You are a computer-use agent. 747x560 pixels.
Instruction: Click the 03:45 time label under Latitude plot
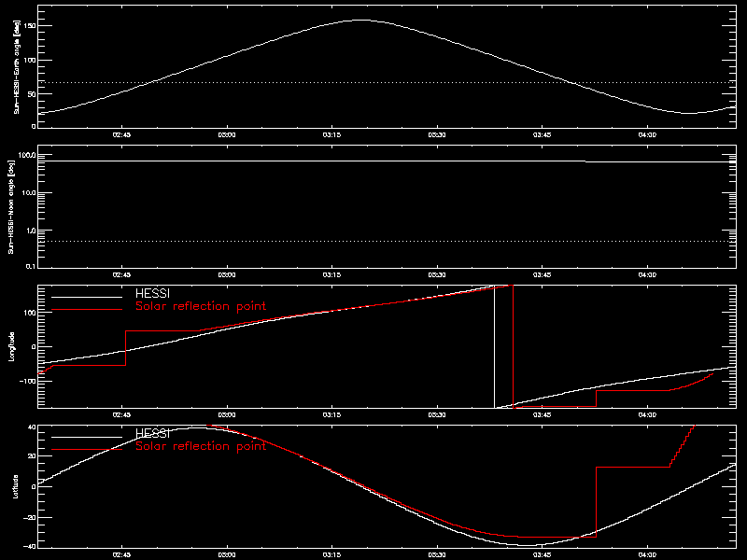[x=543, y=555]
